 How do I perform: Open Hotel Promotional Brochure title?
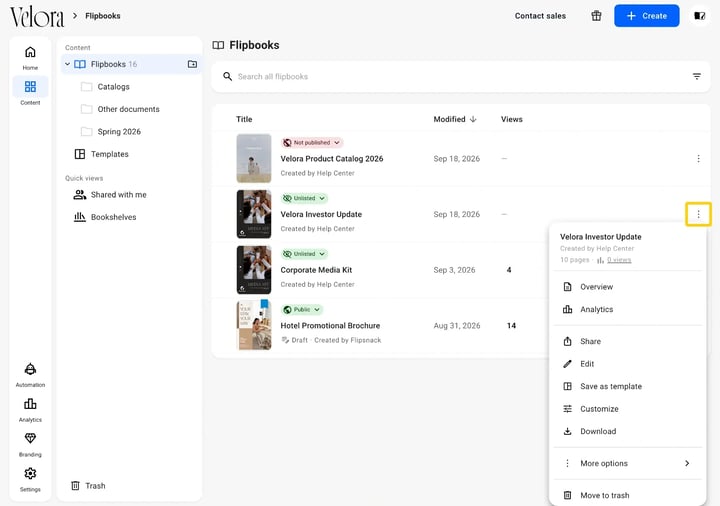pyautogui.click(x=330, y=326)
